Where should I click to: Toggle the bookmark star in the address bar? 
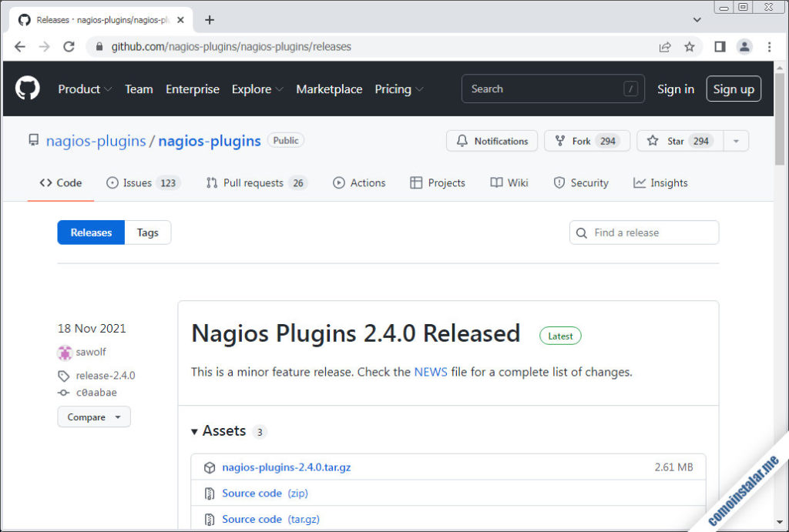pyautogui.click(x=690, y=46)
